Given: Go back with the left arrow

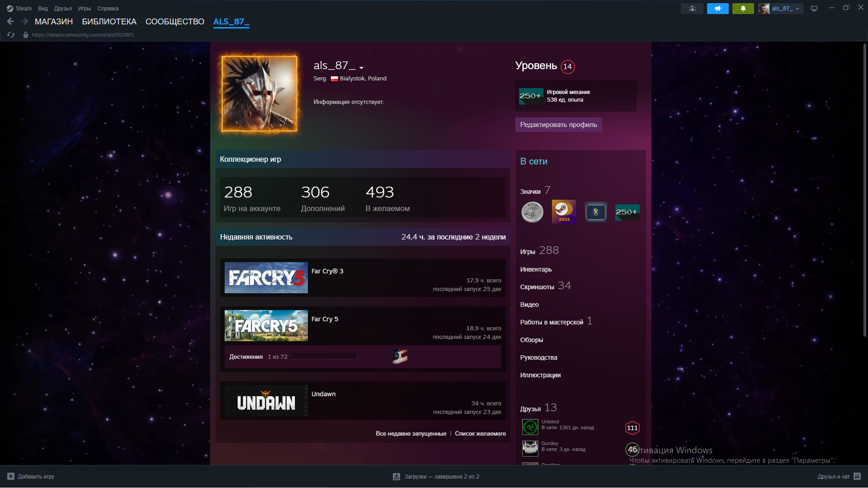Looking at the screenshot, I should tap(10, 21).
